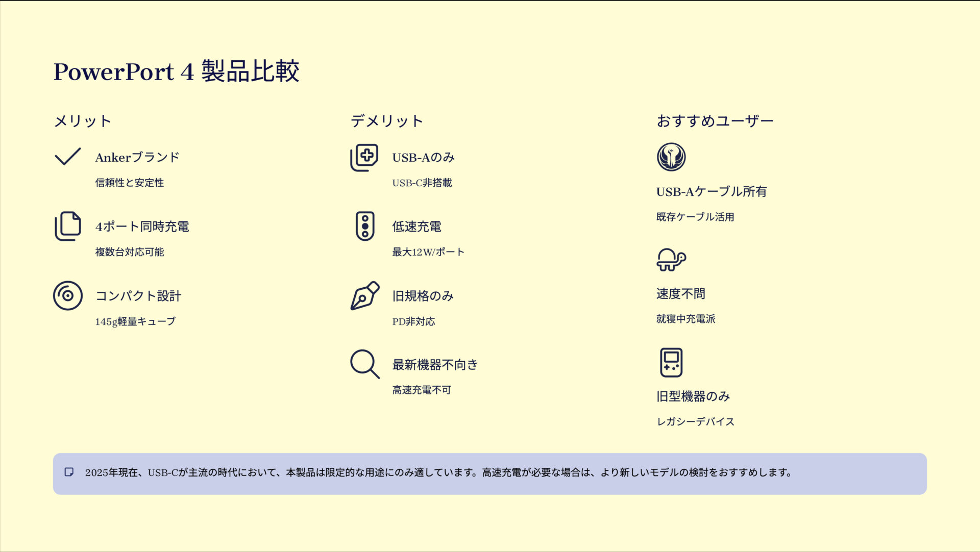
Task: Toggle the デメリット column visibility
Action: click(x=386, y=121)
